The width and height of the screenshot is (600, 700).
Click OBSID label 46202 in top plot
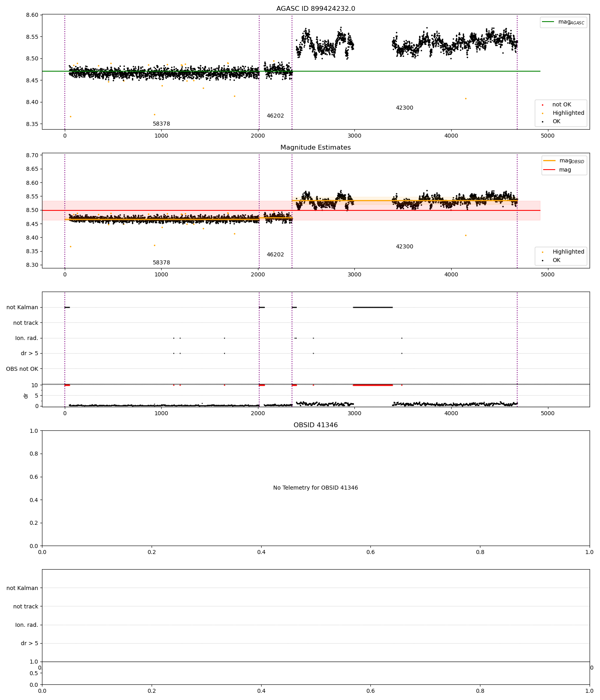tap(275, 116)
